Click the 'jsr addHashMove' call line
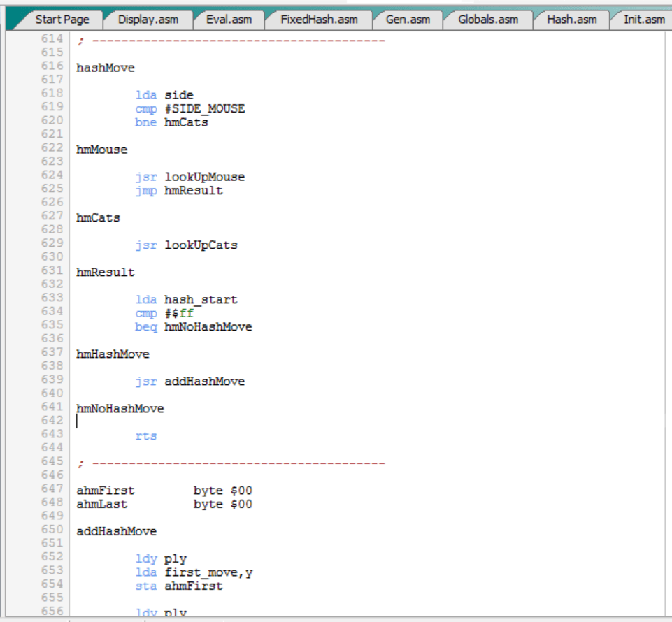The height and width of the screenshot is (622, 672). [x=190, y=382]
